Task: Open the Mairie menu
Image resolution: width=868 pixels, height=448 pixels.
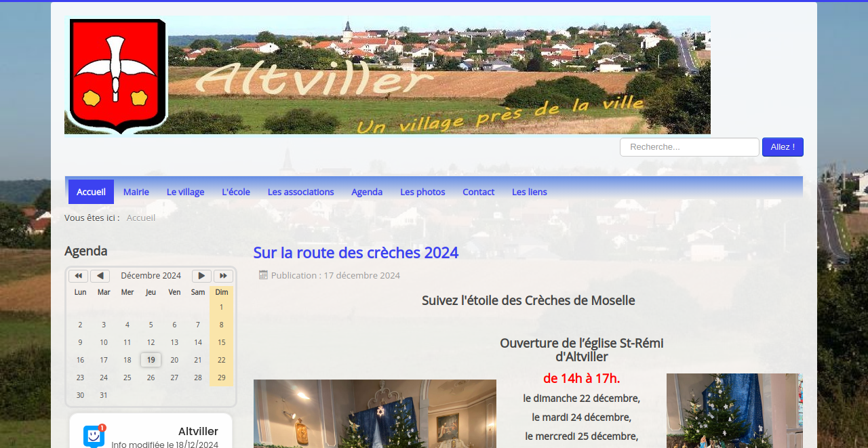Action: point(136,192)
